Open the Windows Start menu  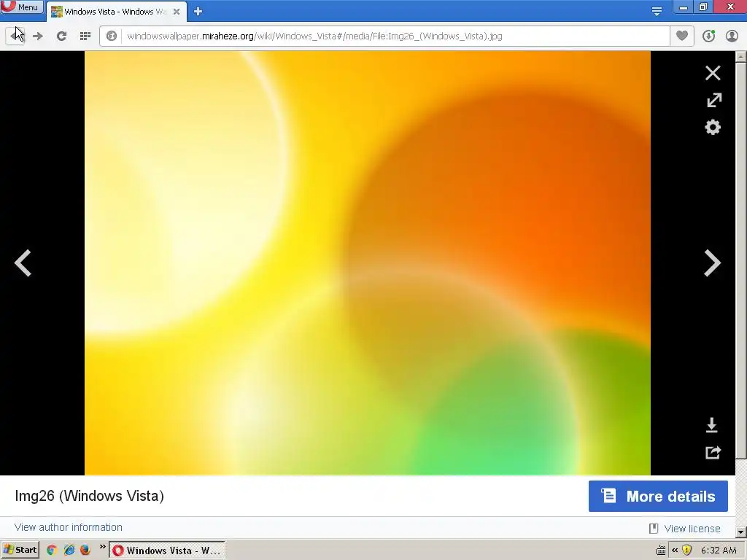[20, 550]
